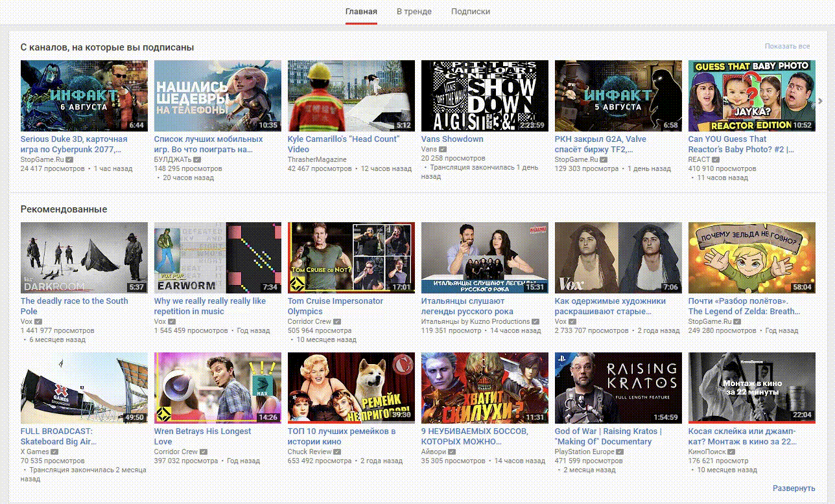The image size is (835, 504).
Task: Click title 'Wren Betrays His Longest Love'
Action: [202, 437]
